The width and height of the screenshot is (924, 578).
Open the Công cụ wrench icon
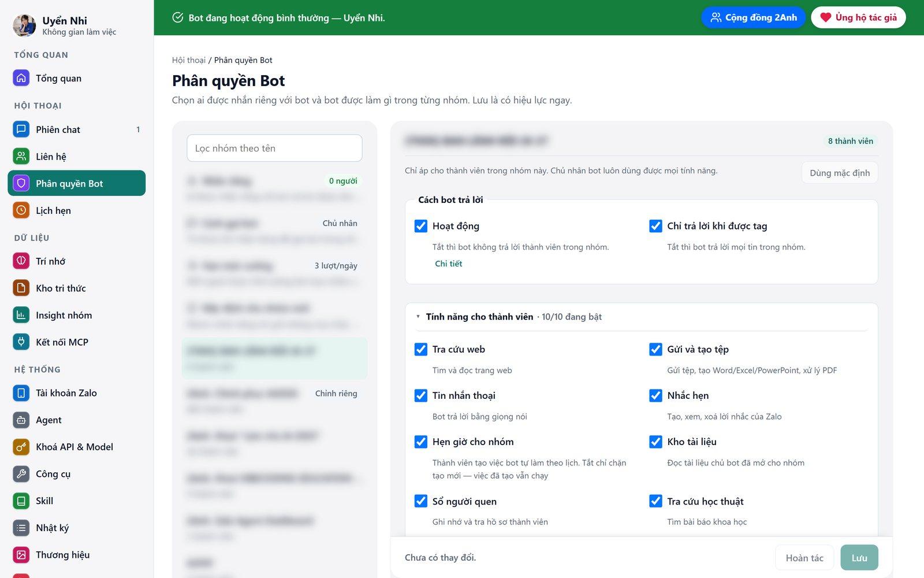pos(21,474)
